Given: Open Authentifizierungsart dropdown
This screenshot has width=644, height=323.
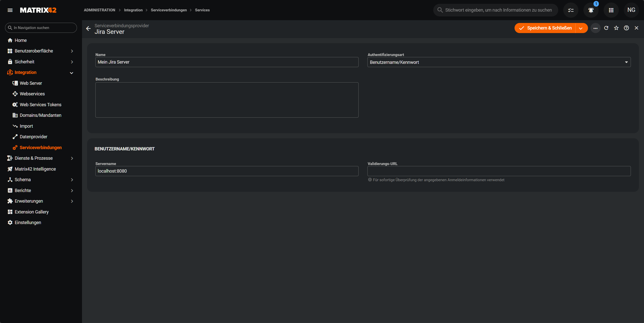Looking at the screenshot, I should tap(499, 62).
